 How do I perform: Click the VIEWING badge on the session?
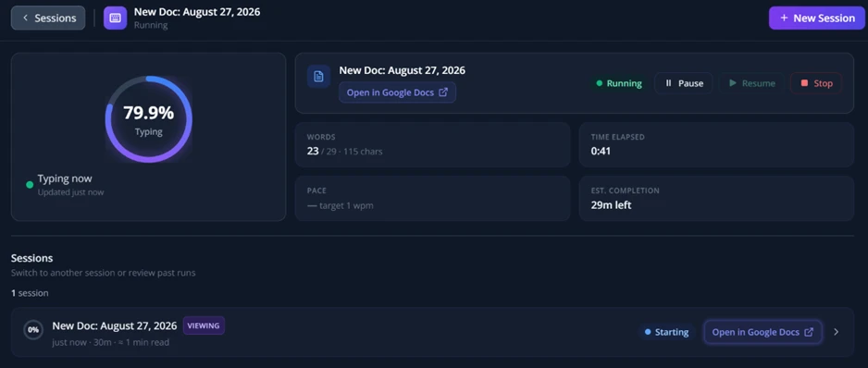coord(204,325)
